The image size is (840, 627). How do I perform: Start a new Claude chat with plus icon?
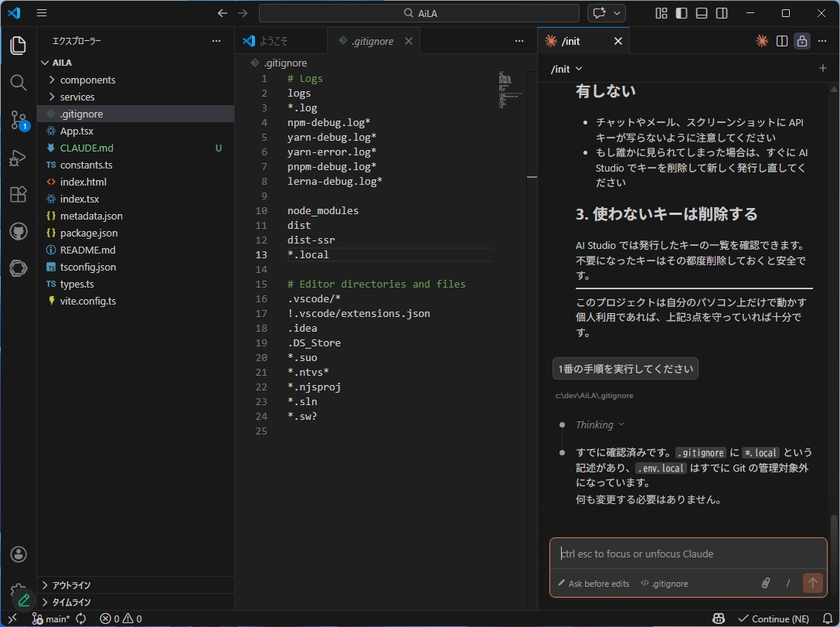click(x=823, y=68)
